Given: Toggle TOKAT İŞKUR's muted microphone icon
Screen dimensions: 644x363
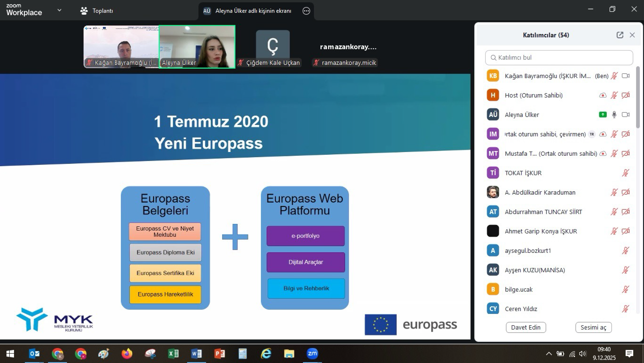Looking at the screenshot, I should click(x=626, y=173).
